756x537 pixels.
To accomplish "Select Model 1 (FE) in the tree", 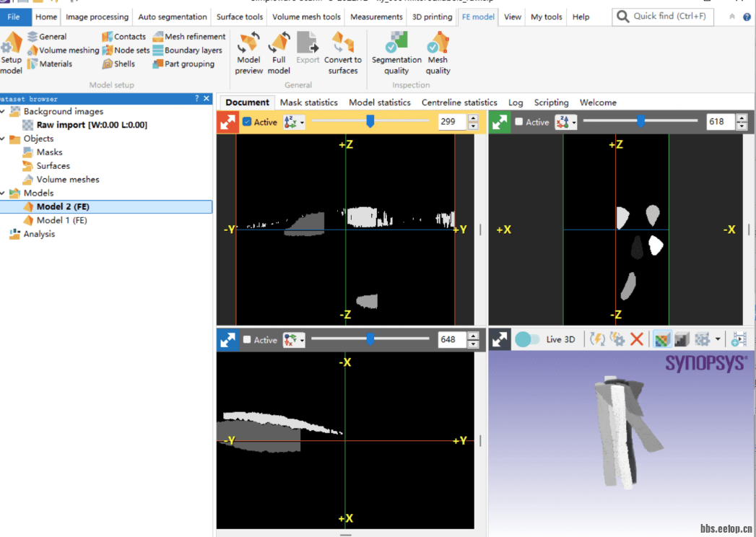I will pos(61,220).
